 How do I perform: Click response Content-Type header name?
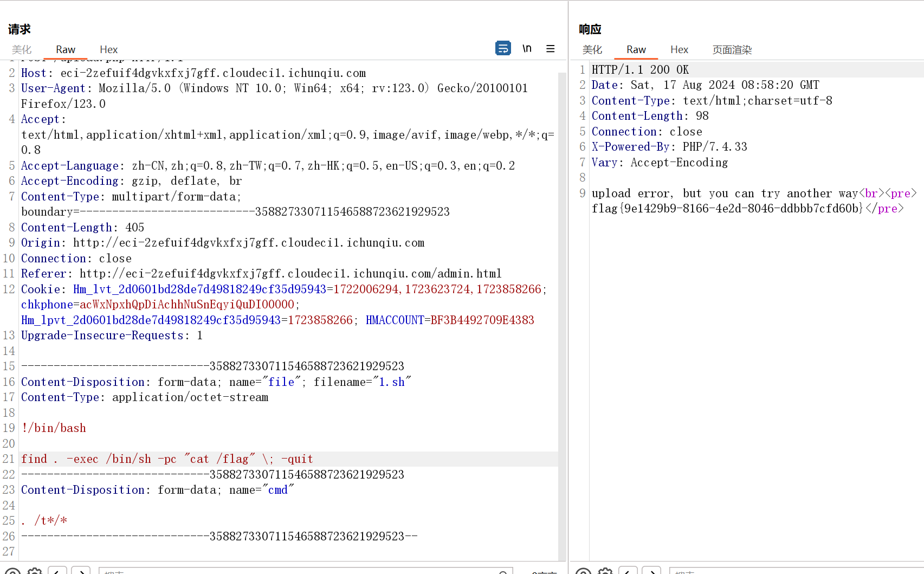[x=631, y=100]
